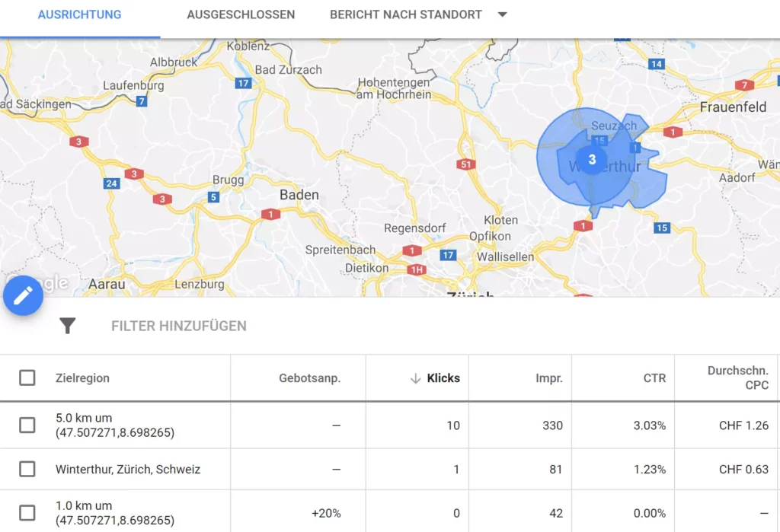Screen dimensions: 780x532
Task: Check the 5.0 km um row checkbox
Action: click(x=27, y=425)
